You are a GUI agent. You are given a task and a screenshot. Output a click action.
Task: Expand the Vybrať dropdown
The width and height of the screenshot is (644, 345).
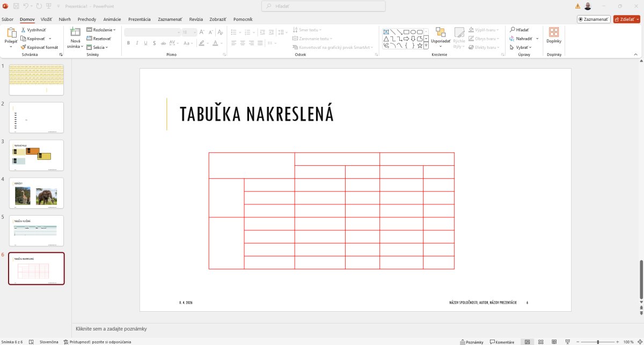pos(521,47)
